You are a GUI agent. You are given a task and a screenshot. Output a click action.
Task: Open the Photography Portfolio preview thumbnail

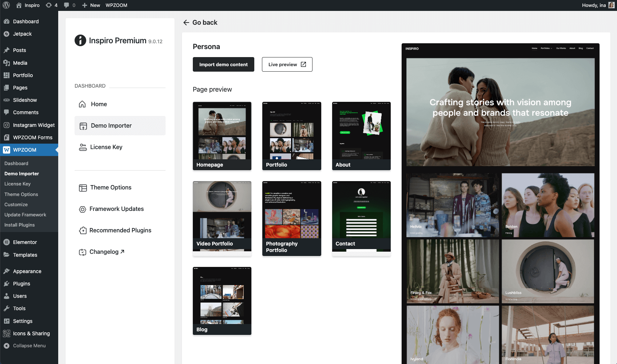(x=291, y=218)
